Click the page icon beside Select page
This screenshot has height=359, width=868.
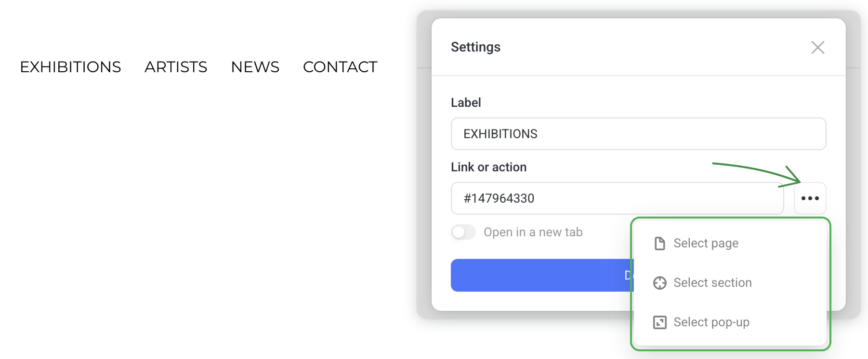[x=659, y=244]
